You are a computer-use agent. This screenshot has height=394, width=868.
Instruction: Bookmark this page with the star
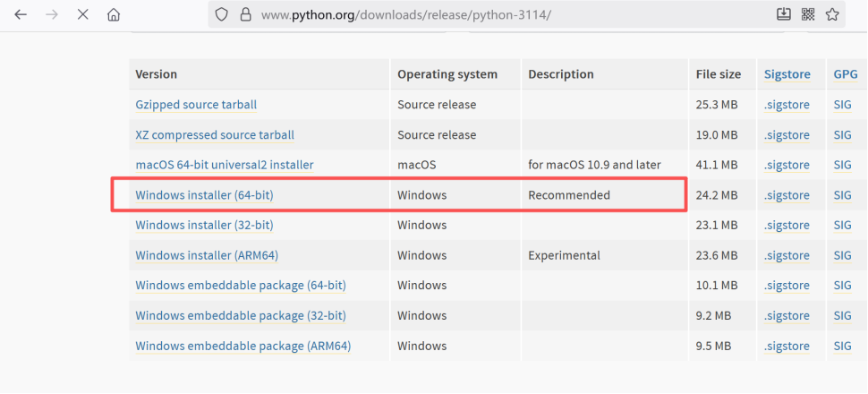(x=832, y=13)
